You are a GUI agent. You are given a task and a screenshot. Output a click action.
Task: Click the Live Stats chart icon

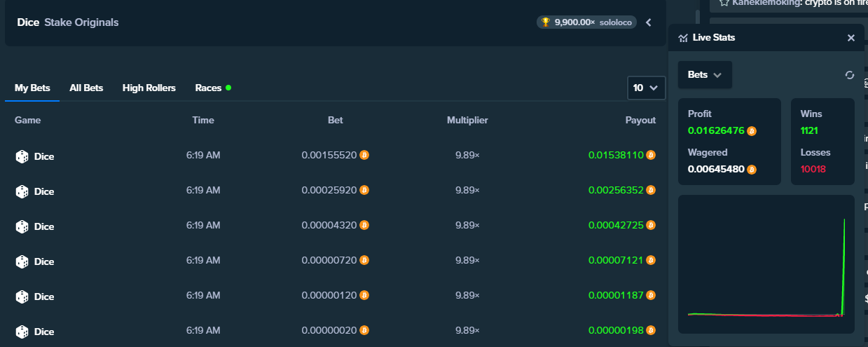[683, 38]
